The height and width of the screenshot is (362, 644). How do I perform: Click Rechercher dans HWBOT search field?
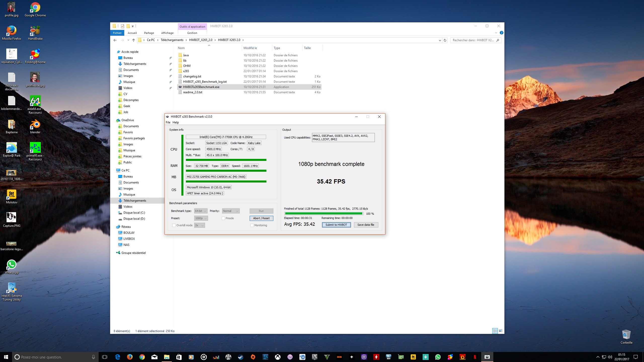pyautogui.click(x=476, y=40)
